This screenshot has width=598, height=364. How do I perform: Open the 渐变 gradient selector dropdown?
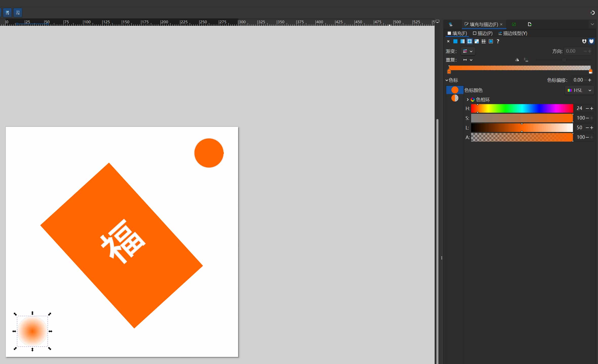(468, 51)
